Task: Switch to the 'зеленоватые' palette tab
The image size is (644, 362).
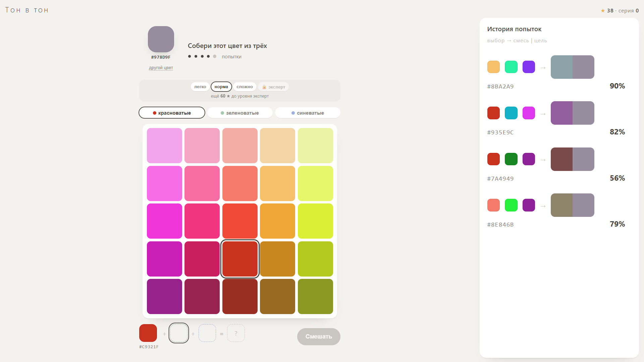Action: [240, 113]
